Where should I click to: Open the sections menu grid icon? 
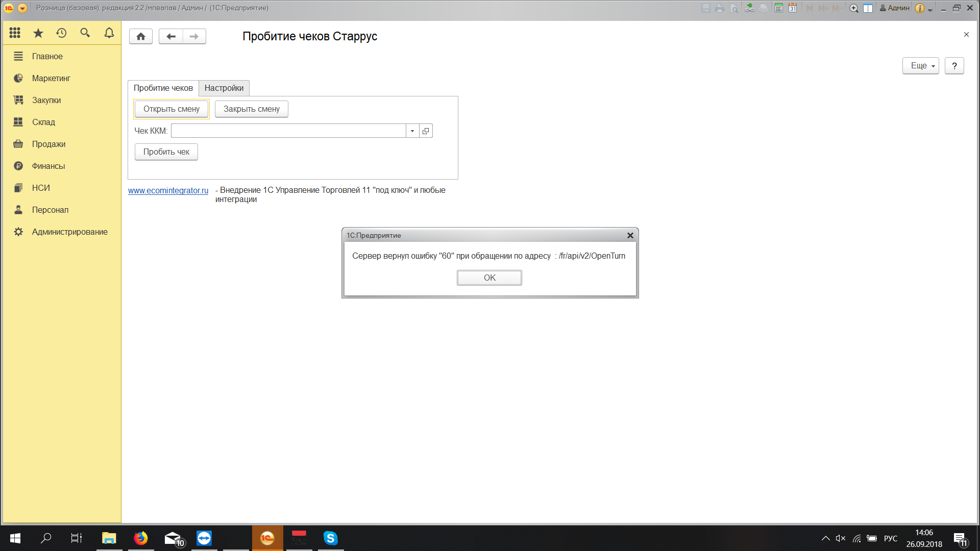(x=15, y=33)
